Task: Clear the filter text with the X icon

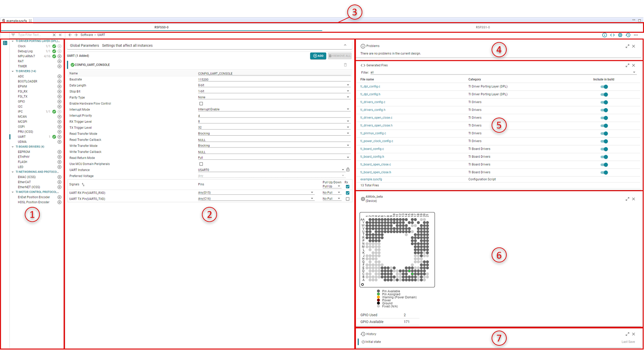Action: pyautogui.click(x=54, y=35)
